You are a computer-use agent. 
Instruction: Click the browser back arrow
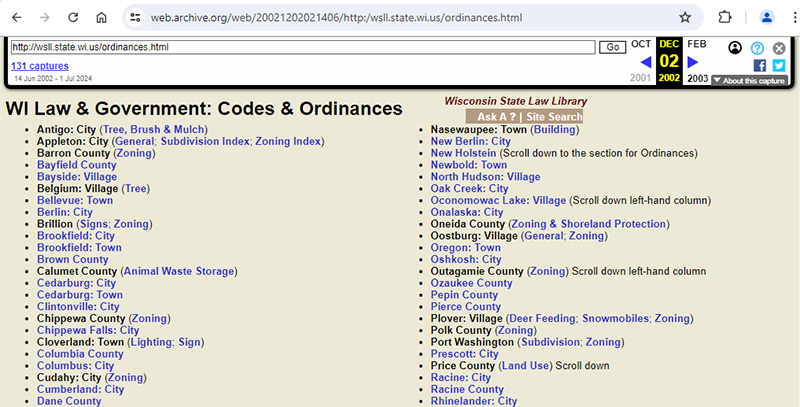coord(17,17)
